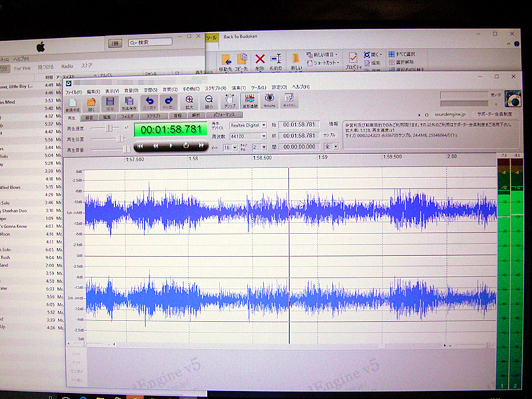Click the 元に戻す (Undo) arrow icon

tap(150, 102)
